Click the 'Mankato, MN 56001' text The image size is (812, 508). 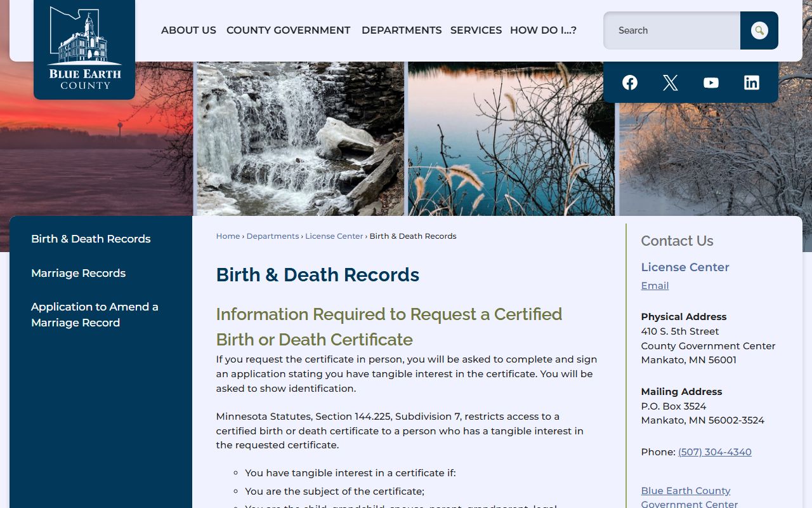coord(689,360)
